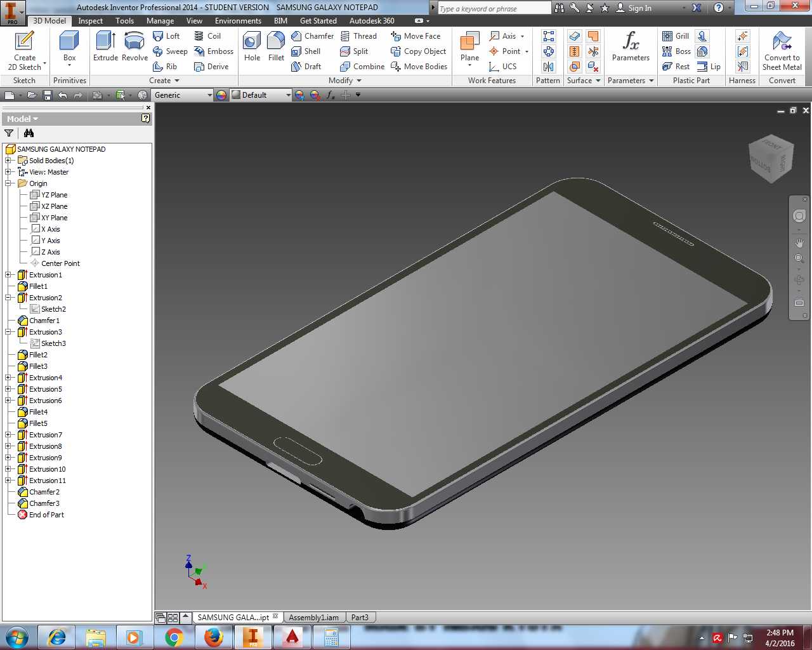Select Sketch2 in the model tree

[x=48, y=309]
